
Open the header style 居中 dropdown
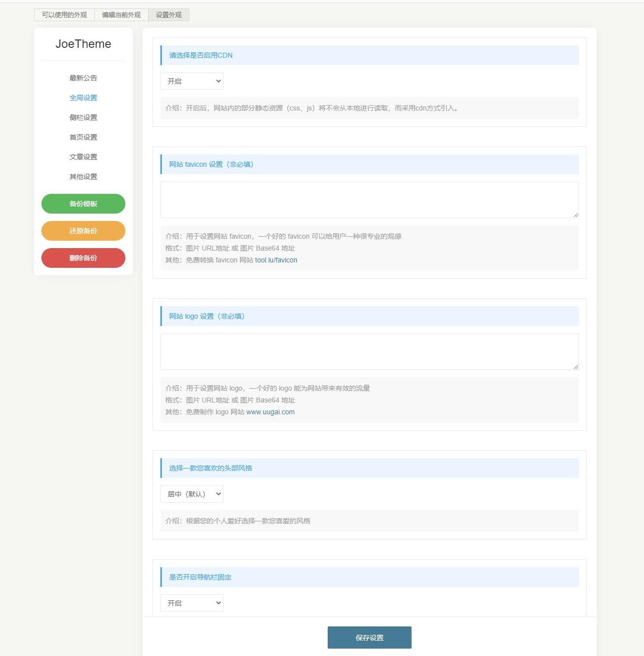(x=192, y=494)
